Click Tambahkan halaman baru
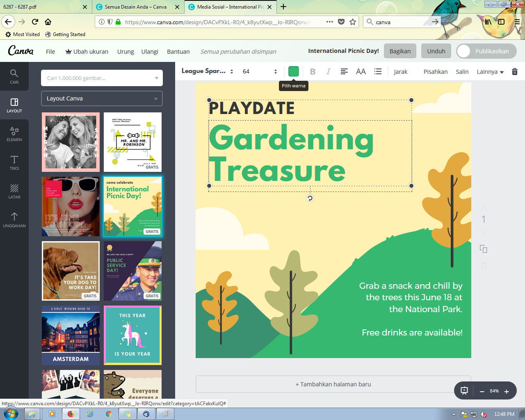This screenshot has height=420, width=525. pos(333,384)
